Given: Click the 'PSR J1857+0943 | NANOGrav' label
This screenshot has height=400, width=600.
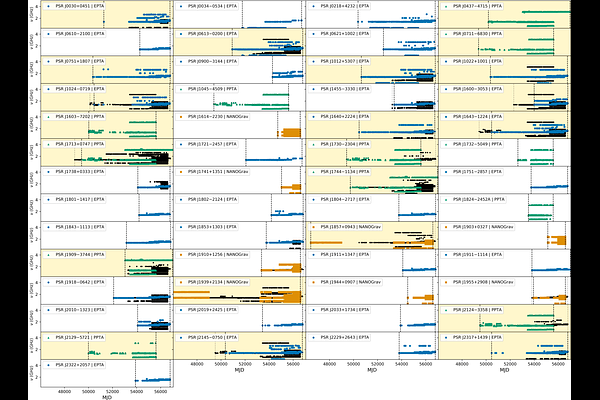Looking at the screenshot, I should click(x=351, y=227).
